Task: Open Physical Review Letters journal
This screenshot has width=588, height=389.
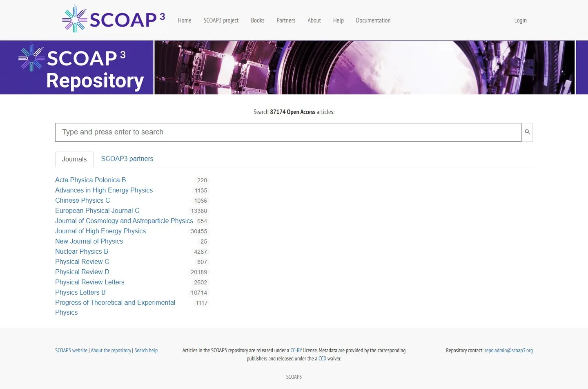Action: point(90,282)
